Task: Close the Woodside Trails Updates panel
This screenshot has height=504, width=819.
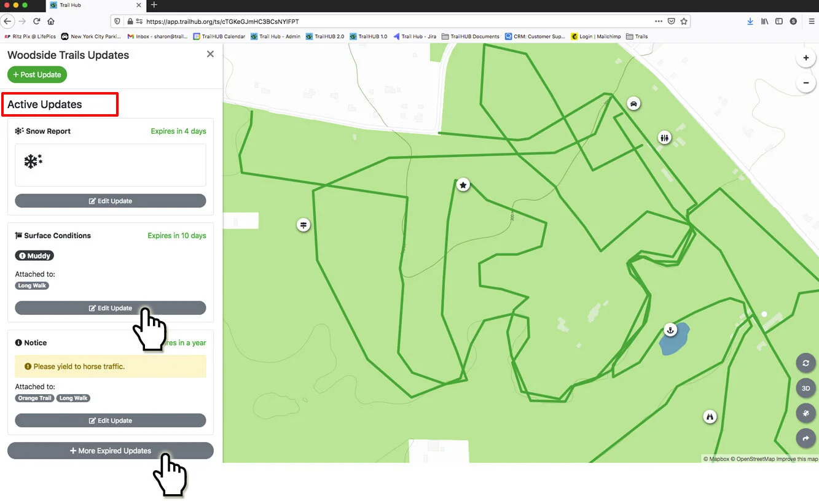Action: click(210, 54)
